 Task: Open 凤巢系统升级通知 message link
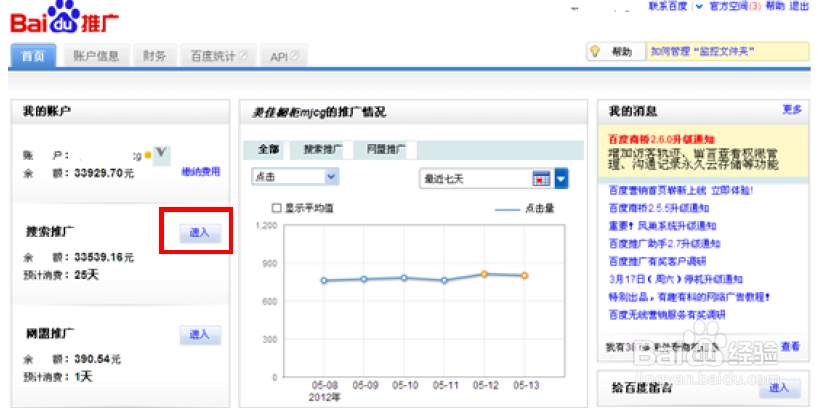coord(662,226)
